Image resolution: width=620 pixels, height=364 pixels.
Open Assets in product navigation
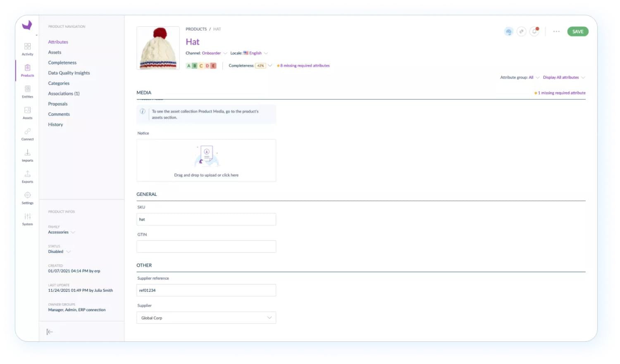point(55,52)
